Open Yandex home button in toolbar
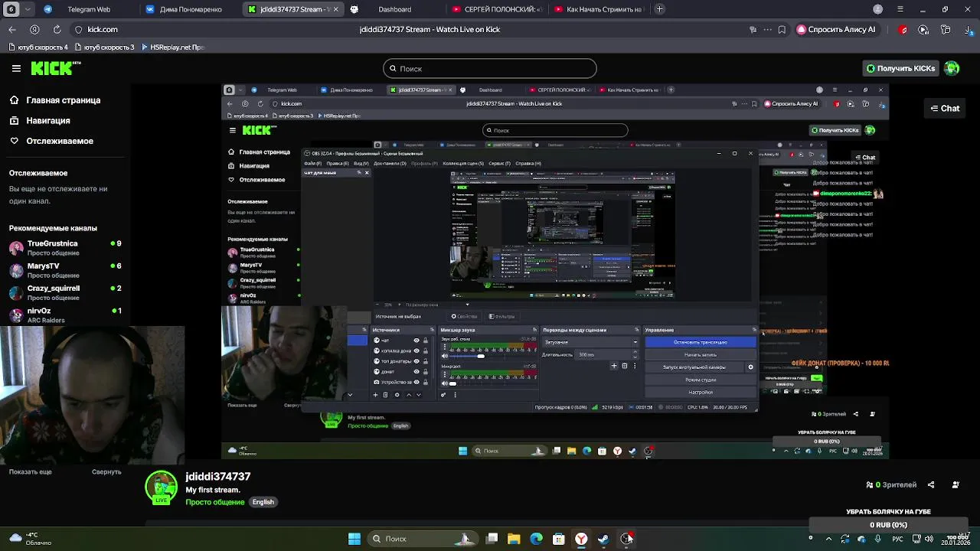 [x=34, y=29]
